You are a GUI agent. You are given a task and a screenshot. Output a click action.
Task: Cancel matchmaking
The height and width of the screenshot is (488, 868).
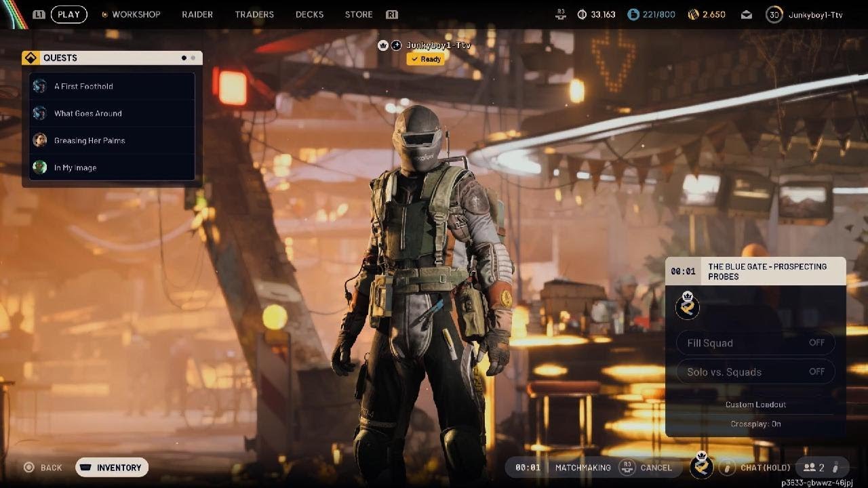[656, 468]
